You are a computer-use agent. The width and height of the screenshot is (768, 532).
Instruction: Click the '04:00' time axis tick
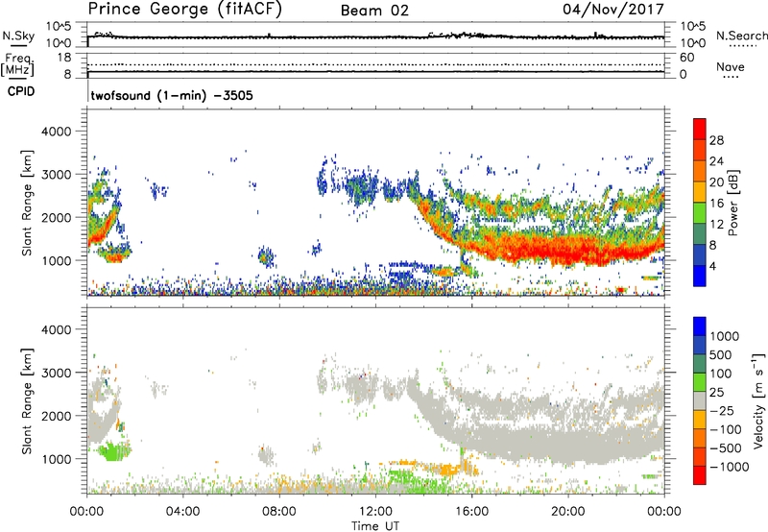coord(183,512)
